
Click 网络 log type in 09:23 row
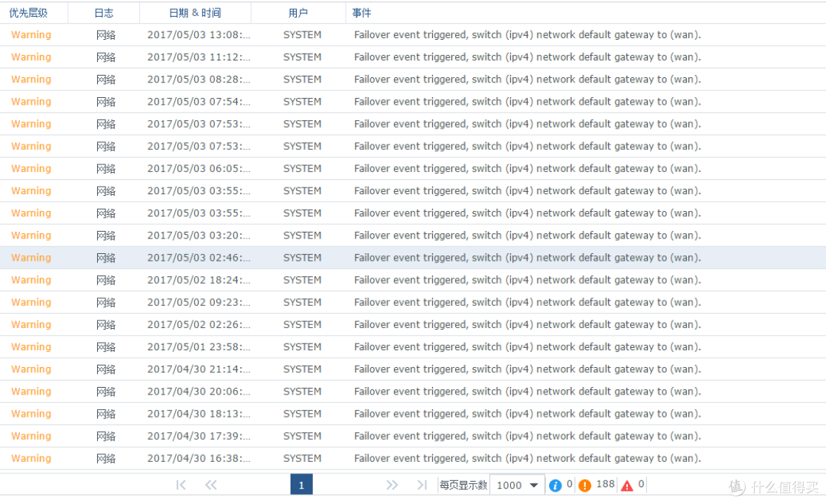click(106, 302)
